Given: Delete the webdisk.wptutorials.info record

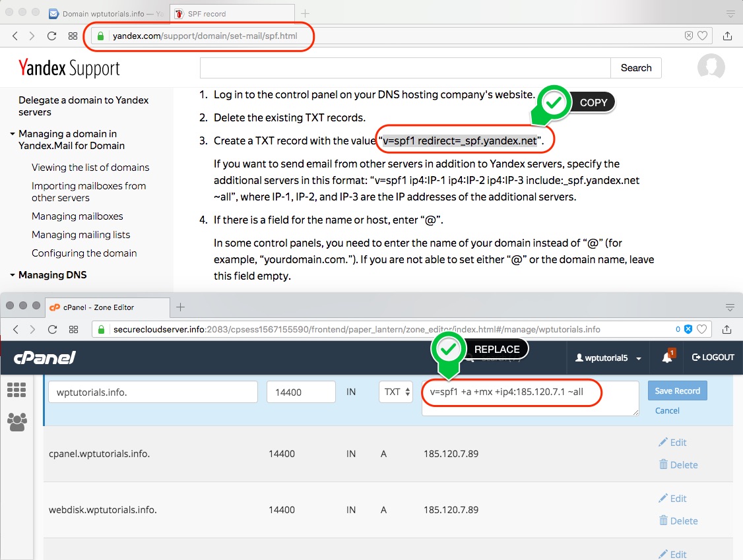Looking at the screenshot, I should coord(678,520).
